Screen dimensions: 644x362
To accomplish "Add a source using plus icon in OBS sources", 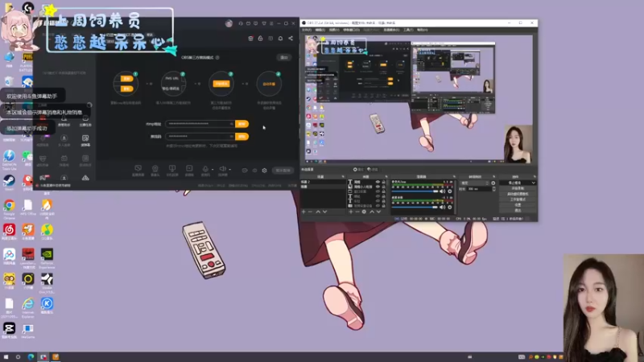I will [350, 212].
